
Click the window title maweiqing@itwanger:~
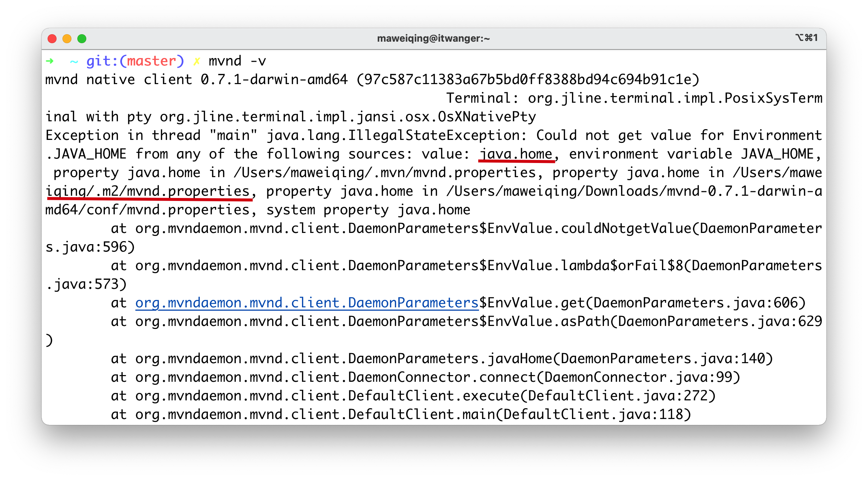(x=434, y=38)
